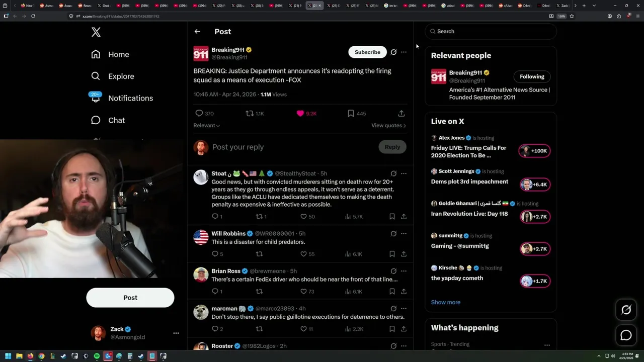This screenshot has height=362, width=644.
Task: Click the Grok icon beside the Subscribe button
Action: pyautogui.click(x=393, y=52)
